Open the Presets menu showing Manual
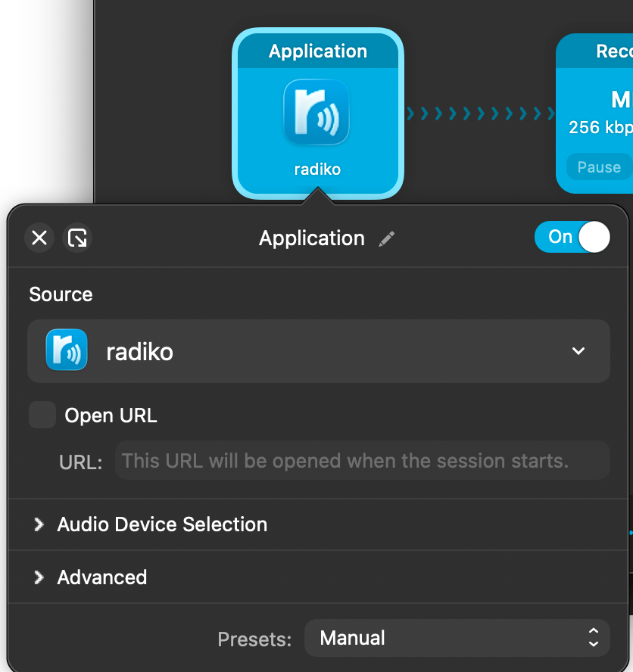The height and width of the screenshot is (672, 633). click(x=457, y=638)
